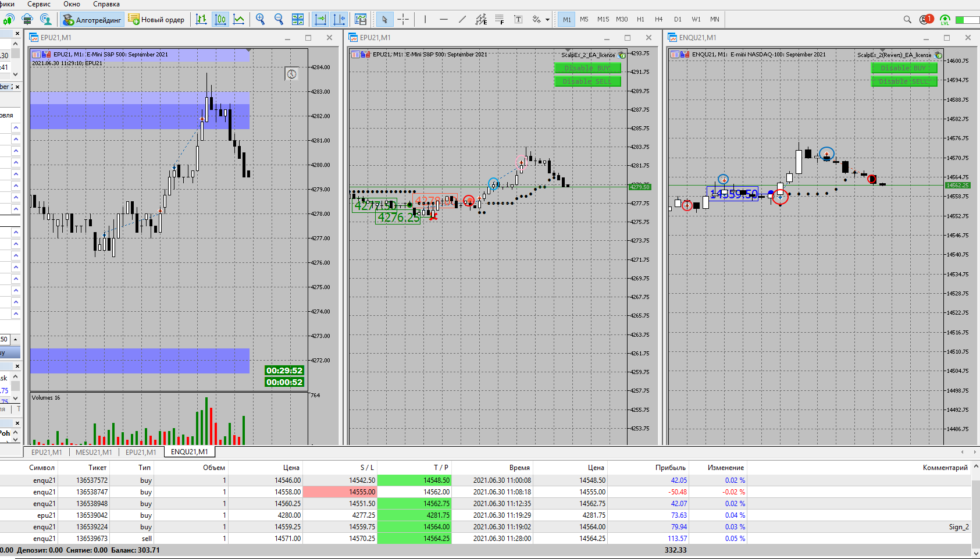Viewport: 980px width, 559px height.
Task: Toggle chart auto-scroll to latest bar
Action: 320,19
